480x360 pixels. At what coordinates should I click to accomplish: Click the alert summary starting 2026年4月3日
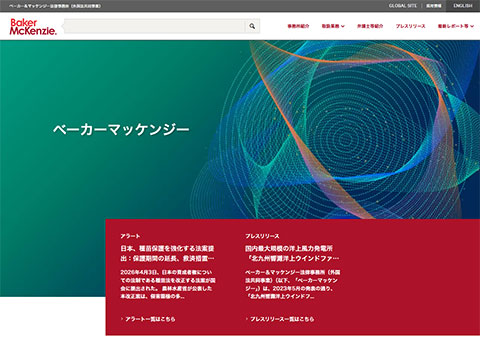tap(168, 284)
